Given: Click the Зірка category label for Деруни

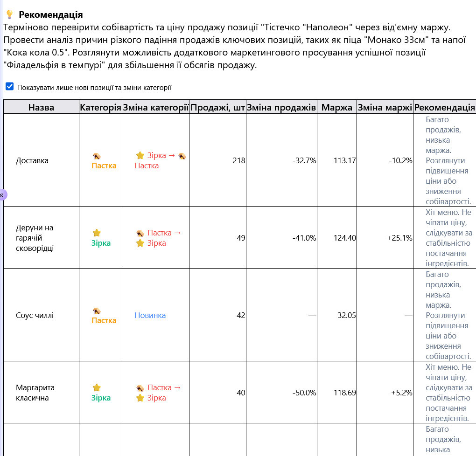Looking at the screenshot, I should (x=101, y=243).
